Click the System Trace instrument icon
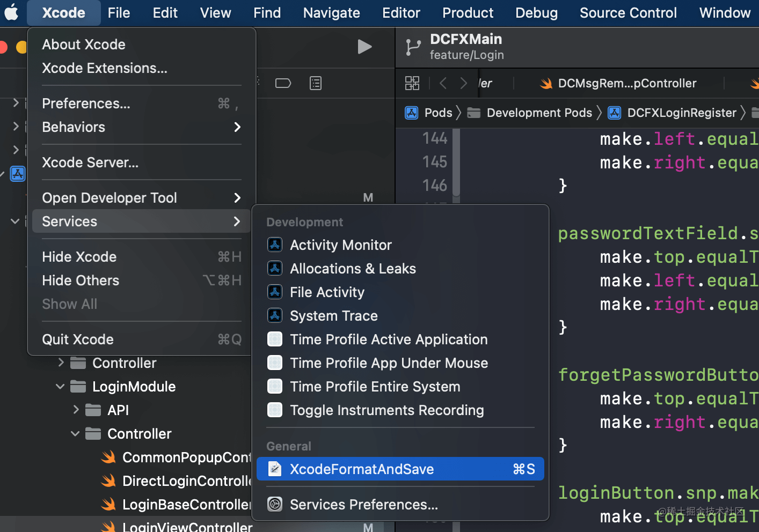759x532 pixels. point(275,316)
